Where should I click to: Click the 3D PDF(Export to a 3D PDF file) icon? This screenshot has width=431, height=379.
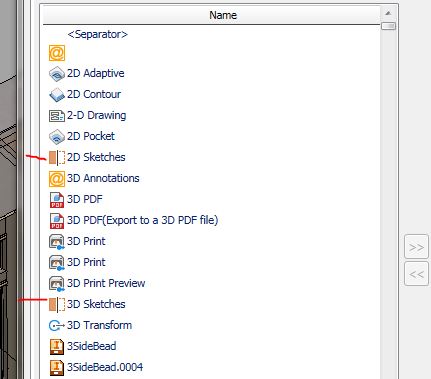57,221
